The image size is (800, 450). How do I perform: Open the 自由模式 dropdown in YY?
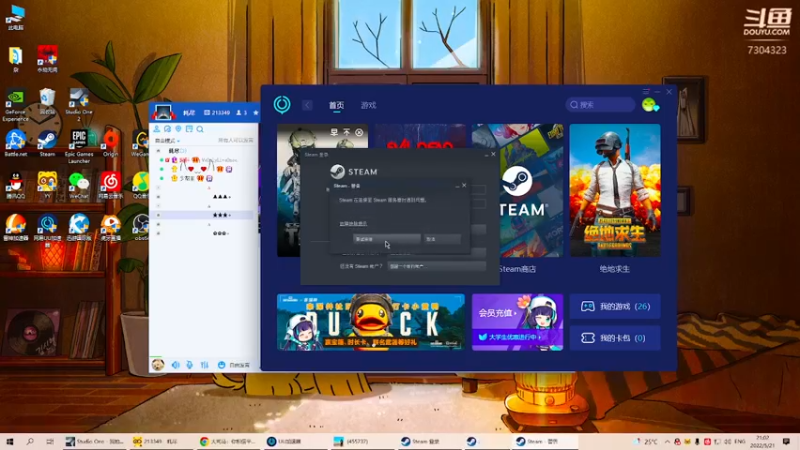[167, 140]
